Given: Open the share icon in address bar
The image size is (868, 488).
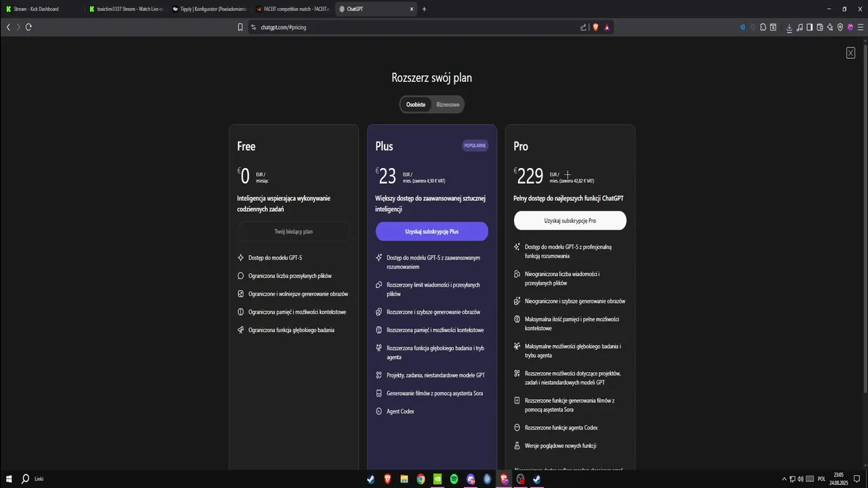Looking at the screenshot, I should point(583,27).
